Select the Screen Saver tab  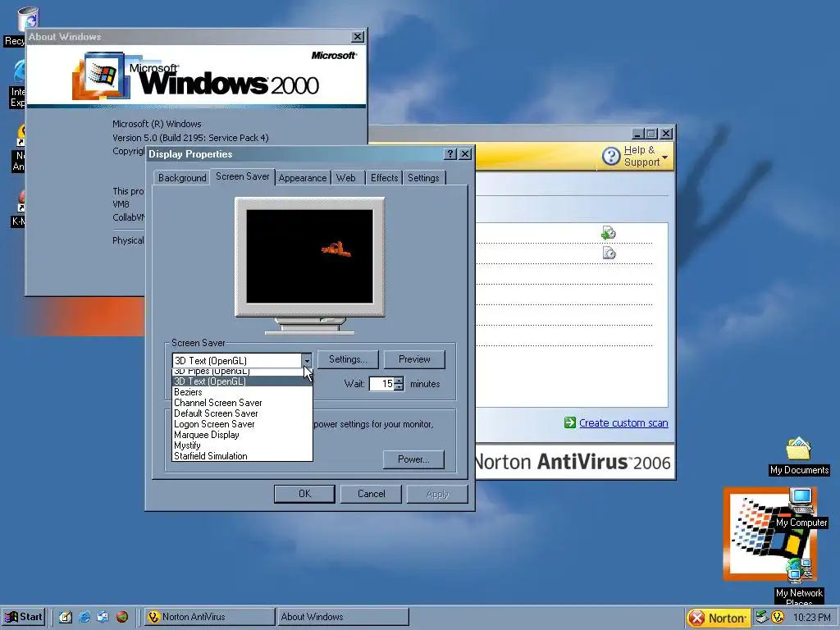(242, 176)
